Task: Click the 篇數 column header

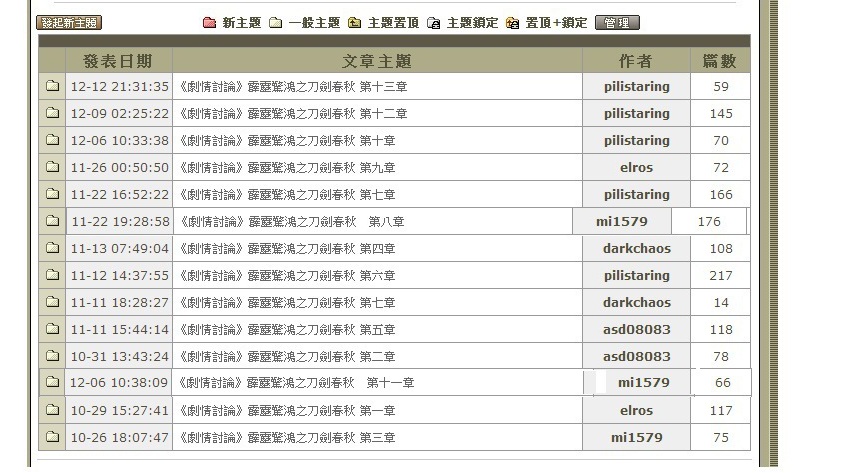Action: coord(720,61)
